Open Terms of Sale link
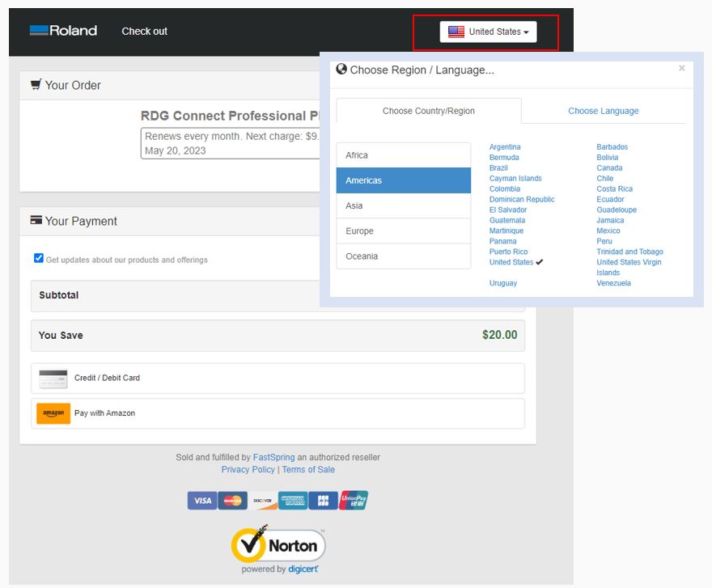This screenshot has width=712, height=588. click(308, 469)
